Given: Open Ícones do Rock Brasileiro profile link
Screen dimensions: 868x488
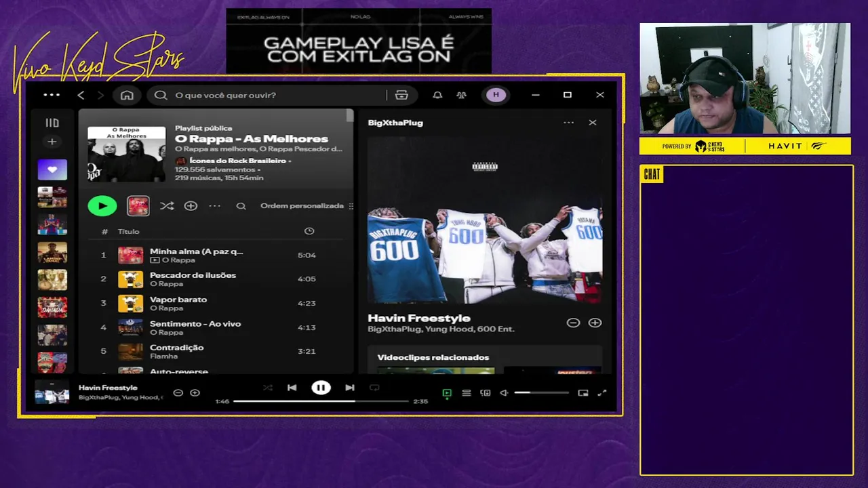Looking at the screenshot, I should pos(238,161).
